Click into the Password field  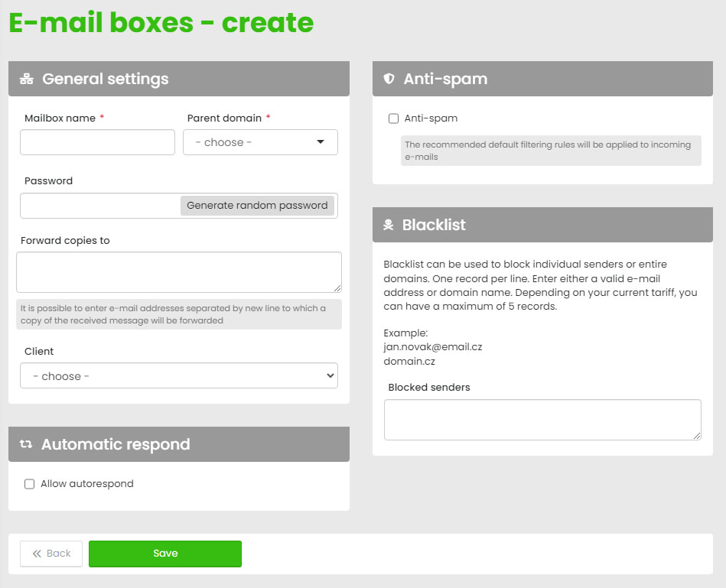coord(100,206)
